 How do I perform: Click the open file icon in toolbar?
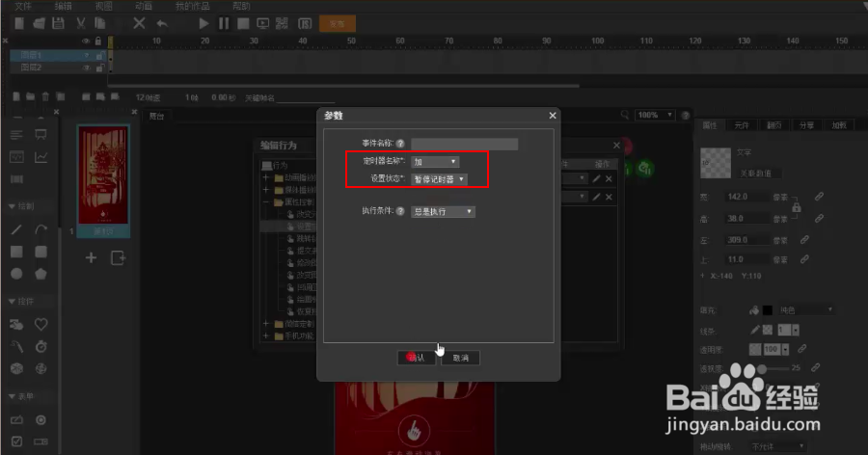tap(39, 23)
